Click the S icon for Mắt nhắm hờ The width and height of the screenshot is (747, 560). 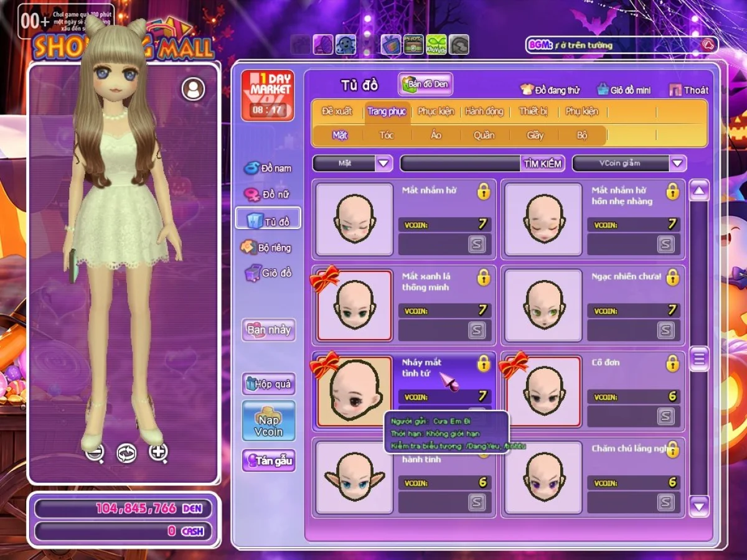click(477, 244)
